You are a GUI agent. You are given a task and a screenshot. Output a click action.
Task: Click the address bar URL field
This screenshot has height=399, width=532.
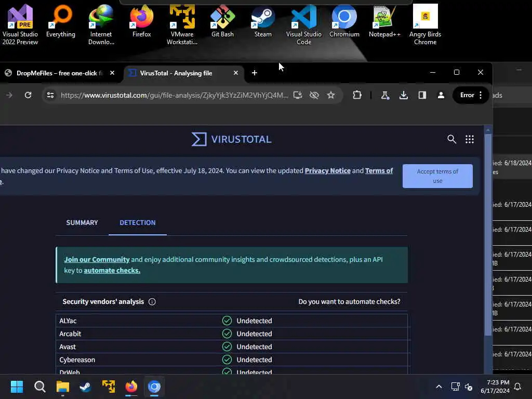click(175, 96)
